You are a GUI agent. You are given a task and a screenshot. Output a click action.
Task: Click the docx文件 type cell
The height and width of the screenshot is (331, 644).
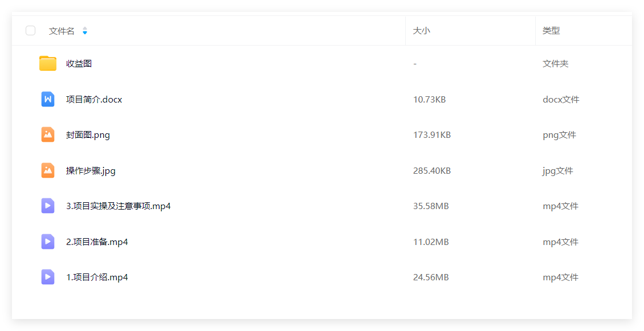click(x=561, y=99)
